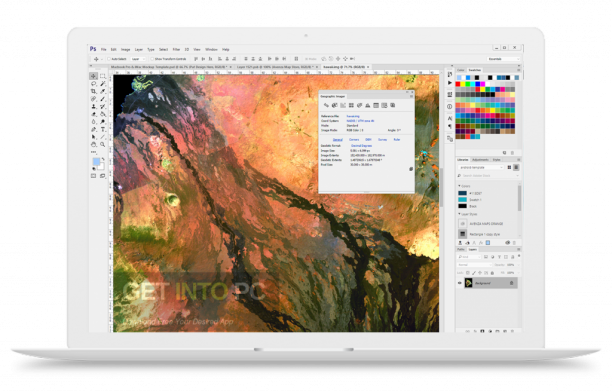Image resolution: width=612 pixels, height=392 pixels.
Task: Open the Paragraph panel icon
Action: pyautogui.click(x=450, y=126)
